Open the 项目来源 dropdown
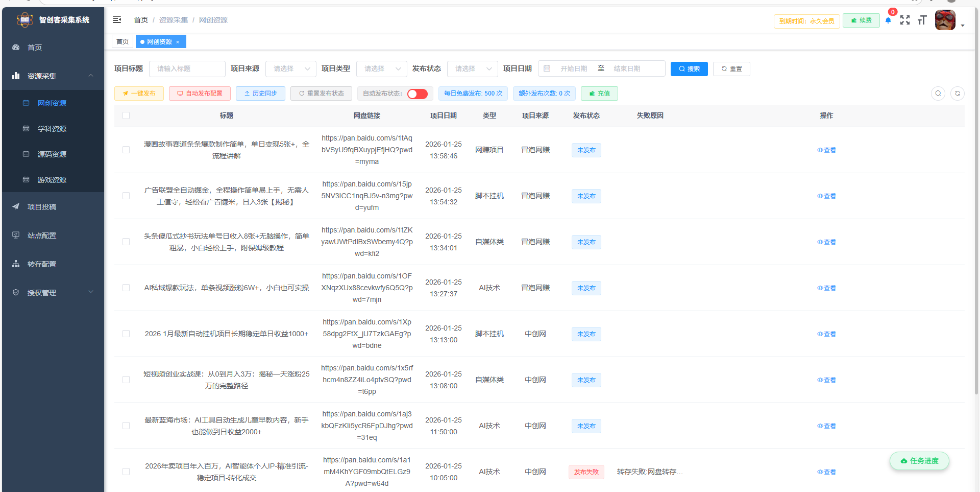This screenshot has height=492, width=980. (291, 68)
